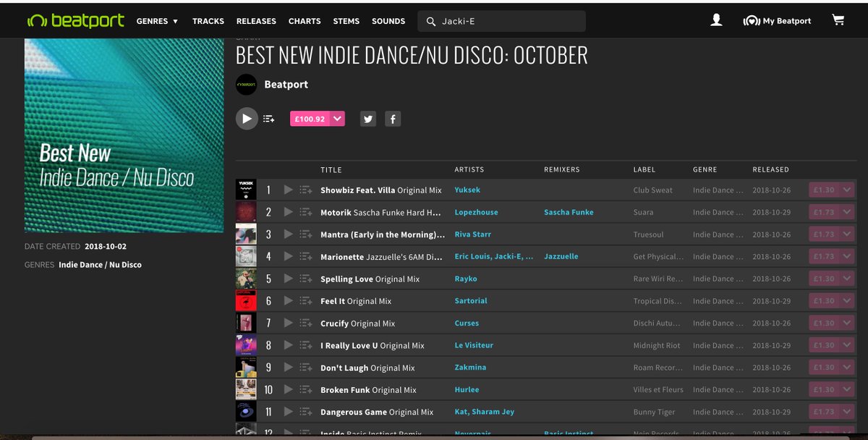Open the Indie Dance / Nu Disco genre
868x440 pixels.
[x=101, y=265]
